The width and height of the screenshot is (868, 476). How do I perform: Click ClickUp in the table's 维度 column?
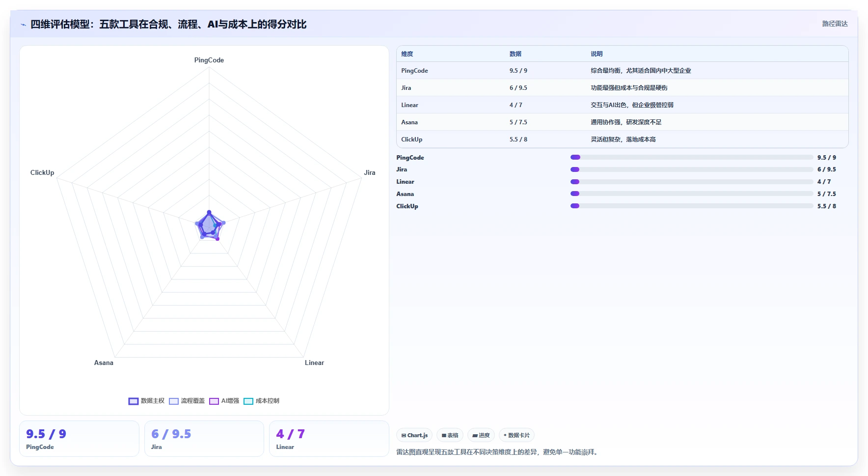tap(411, 140)
